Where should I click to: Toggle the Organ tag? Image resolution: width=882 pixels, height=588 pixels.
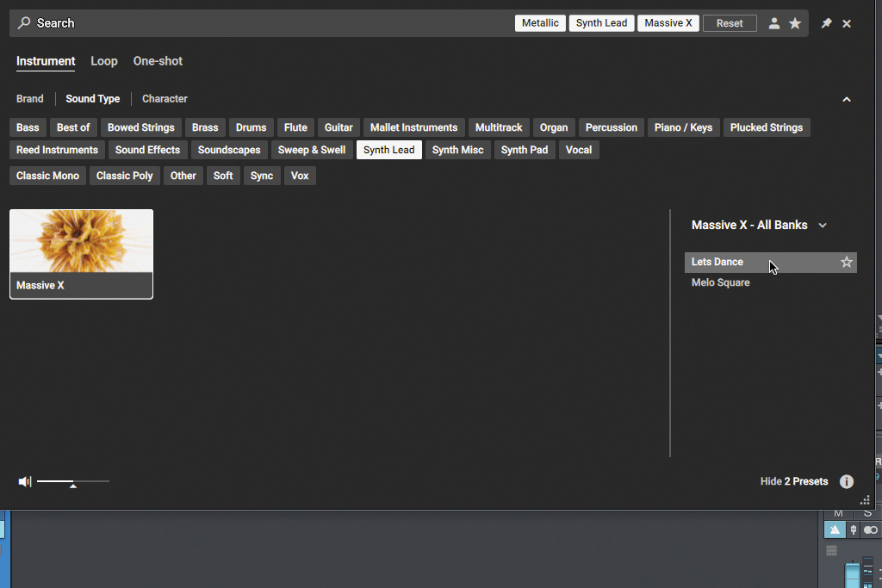(554, 127)
